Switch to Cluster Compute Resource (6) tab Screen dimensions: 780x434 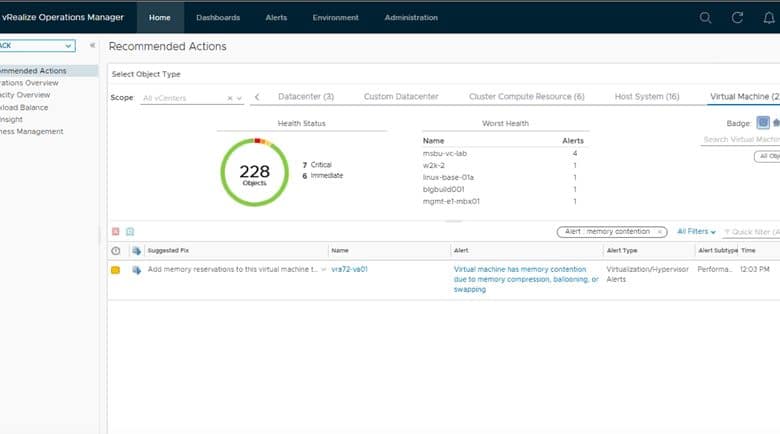(526, 97)
